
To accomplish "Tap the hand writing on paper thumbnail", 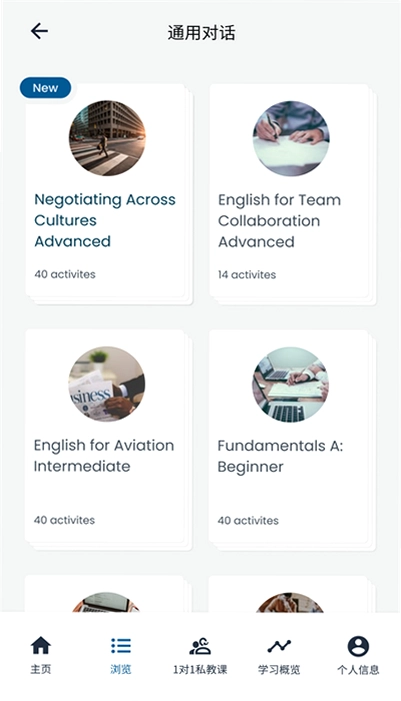I will pos(291,138).
